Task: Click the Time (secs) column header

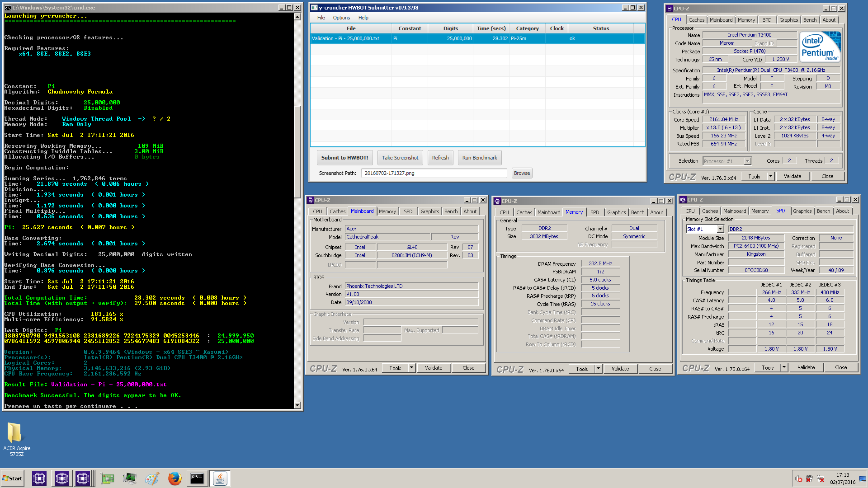Action: coord(491,28)
